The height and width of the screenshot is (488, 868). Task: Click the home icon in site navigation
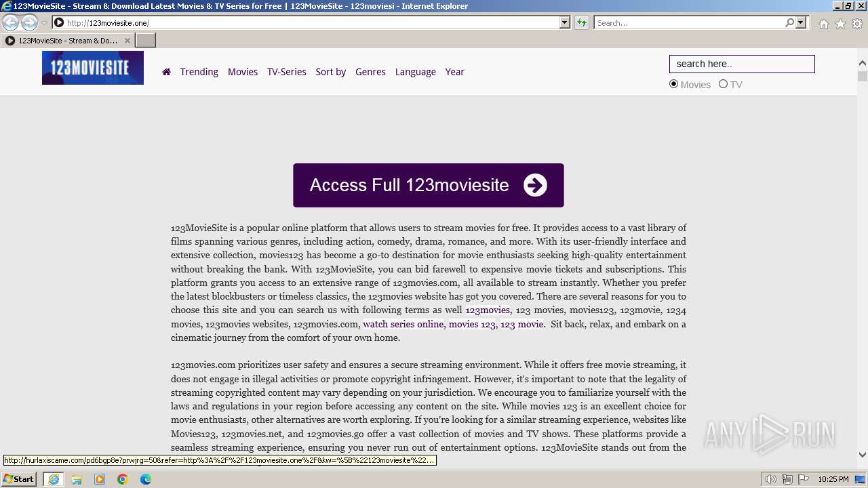166,72
